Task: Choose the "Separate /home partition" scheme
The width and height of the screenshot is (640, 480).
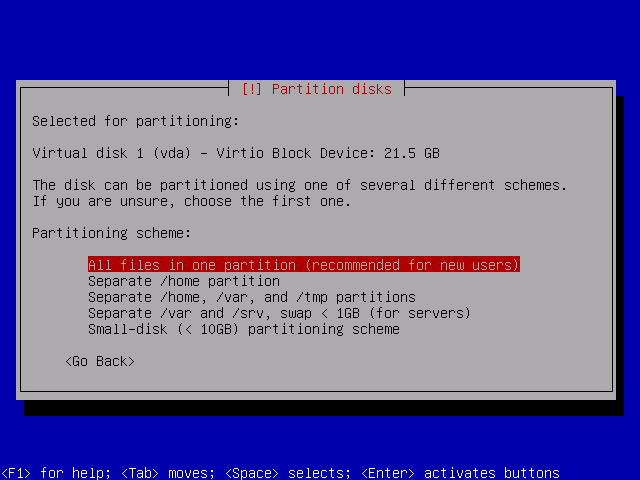Action: (184, 281)
